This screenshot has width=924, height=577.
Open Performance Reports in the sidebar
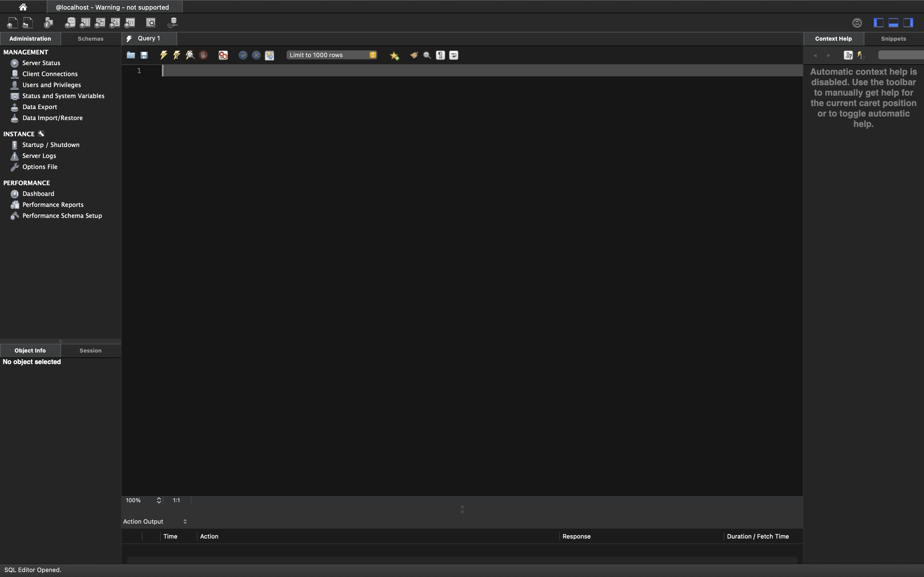[53, 205]
